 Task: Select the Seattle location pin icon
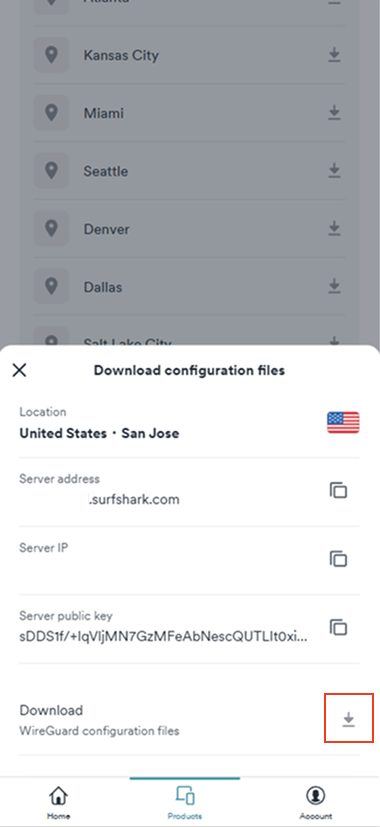51,170
